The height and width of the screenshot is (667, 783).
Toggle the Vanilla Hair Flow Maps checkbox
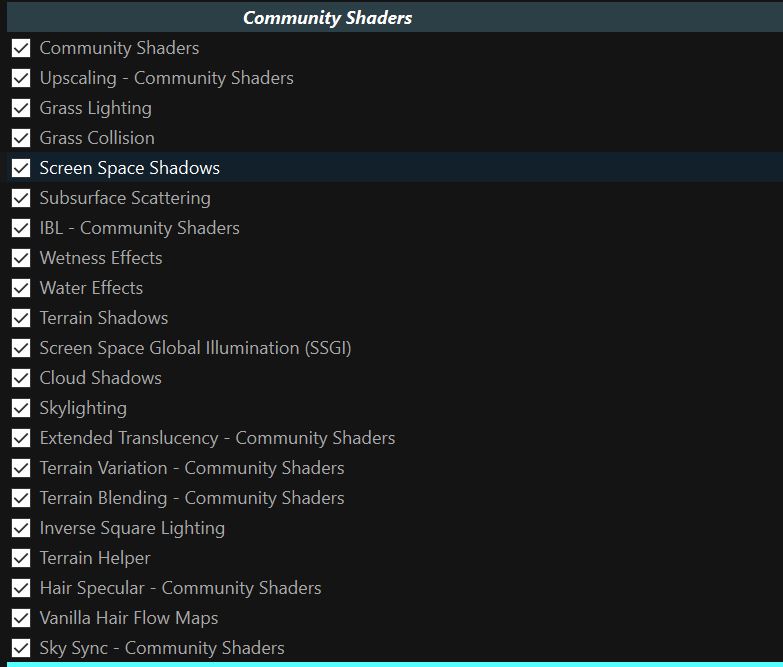(21, 618)
